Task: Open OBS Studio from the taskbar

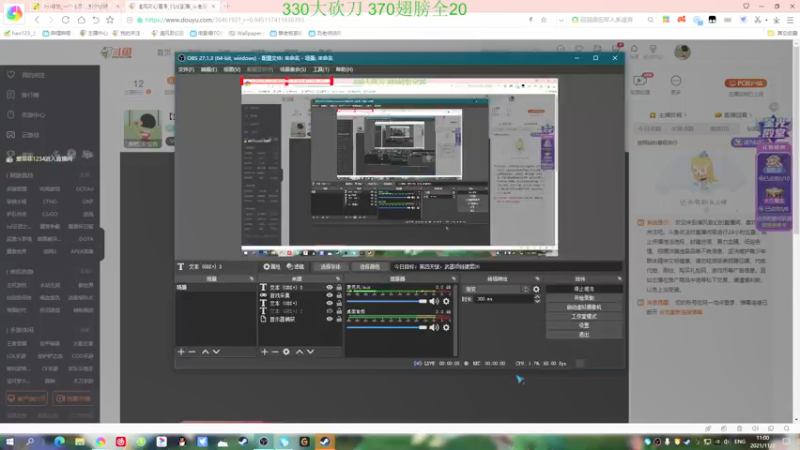Action: [263, 441]
